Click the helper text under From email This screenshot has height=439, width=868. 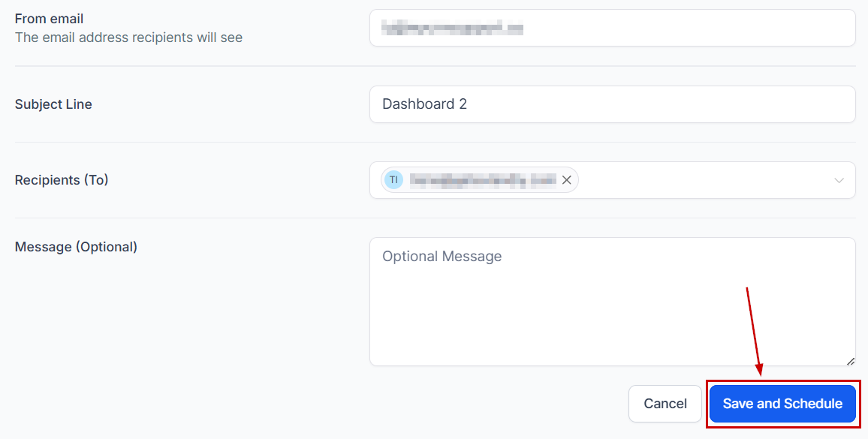pos(128,38)
